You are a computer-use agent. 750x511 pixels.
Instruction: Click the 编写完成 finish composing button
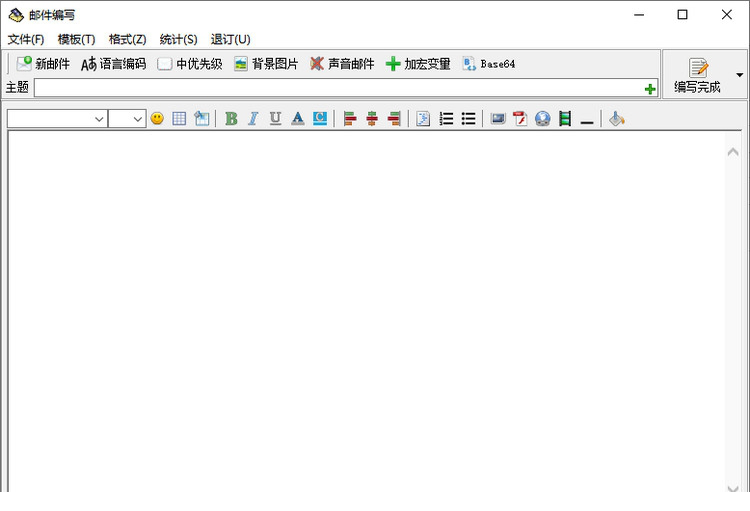point(697,75)
